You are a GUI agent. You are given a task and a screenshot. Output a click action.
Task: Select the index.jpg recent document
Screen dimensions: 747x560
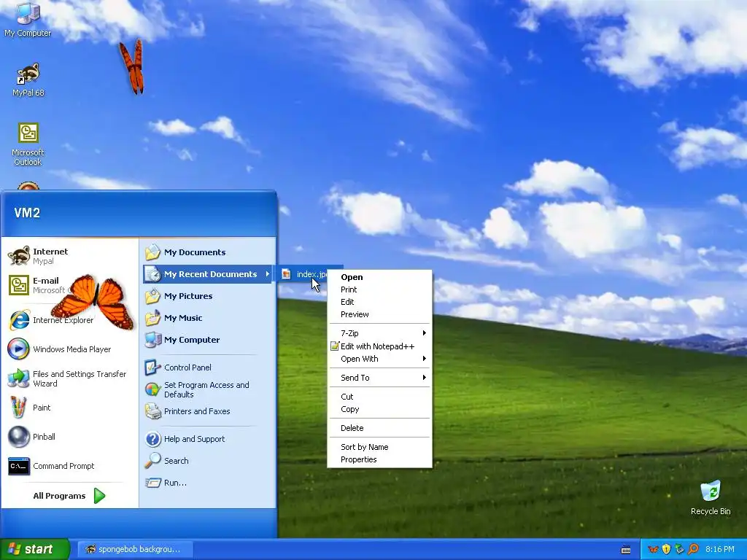pyautogui.click(x=304, y=274)
